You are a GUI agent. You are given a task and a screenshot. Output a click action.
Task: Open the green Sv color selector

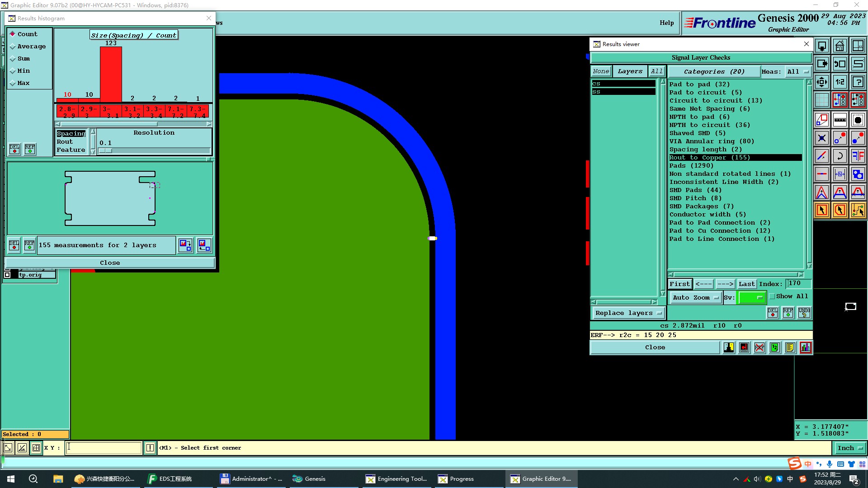[x=751, y=297]
